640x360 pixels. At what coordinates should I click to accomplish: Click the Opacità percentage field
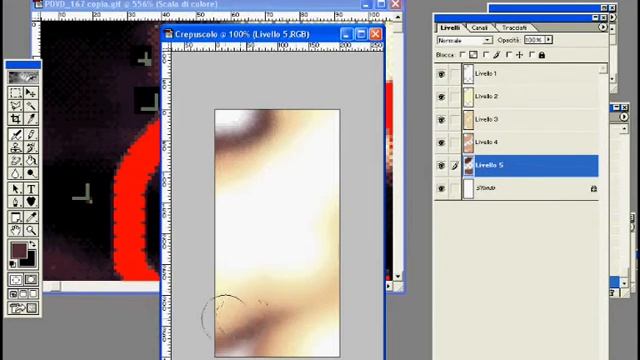(534, 40)
